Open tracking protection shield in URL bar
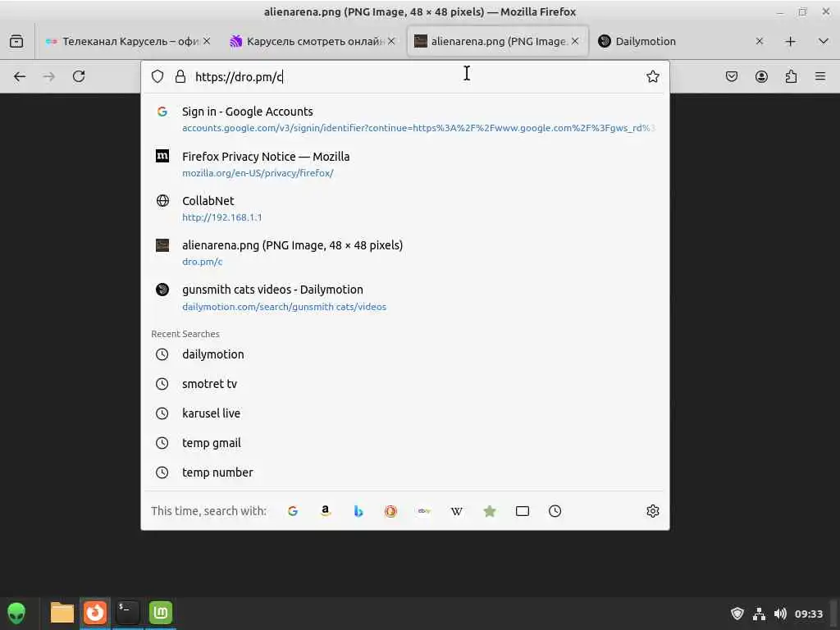The width and height of the screenshot is (840, 630). (157, 76)
